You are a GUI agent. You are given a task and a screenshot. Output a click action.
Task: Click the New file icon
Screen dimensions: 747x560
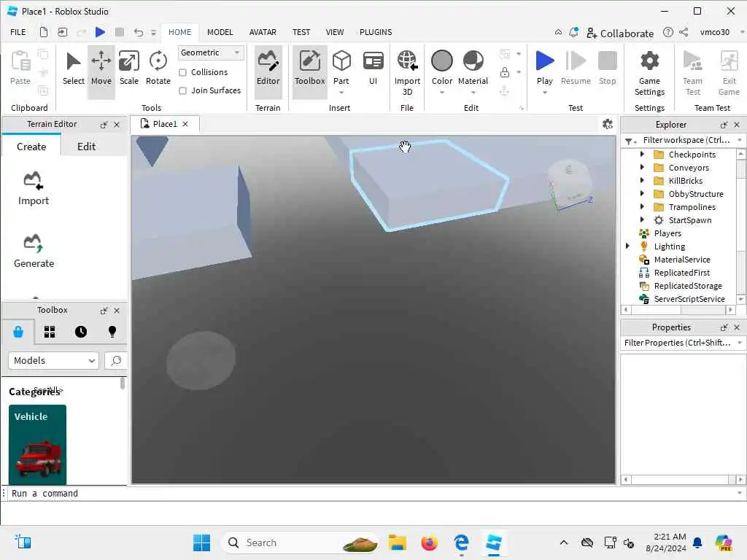[x=43, y=32]
